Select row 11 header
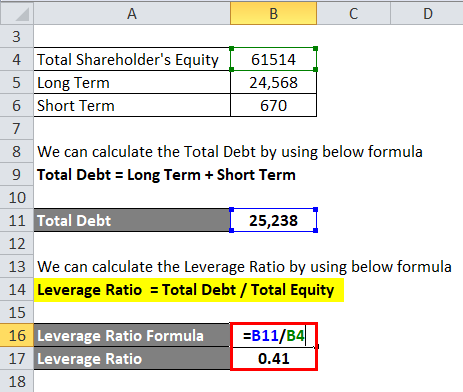 click(17, 220)
